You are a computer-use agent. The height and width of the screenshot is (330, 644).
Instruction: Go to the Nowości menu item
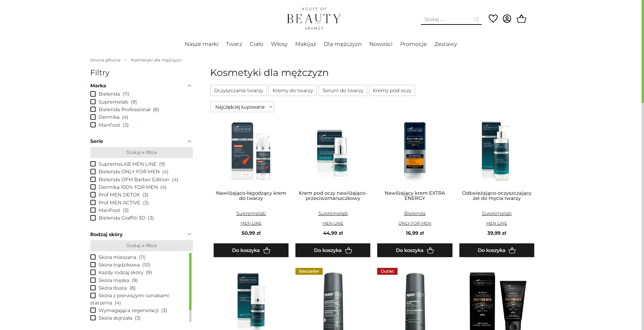tap(381, 44)
